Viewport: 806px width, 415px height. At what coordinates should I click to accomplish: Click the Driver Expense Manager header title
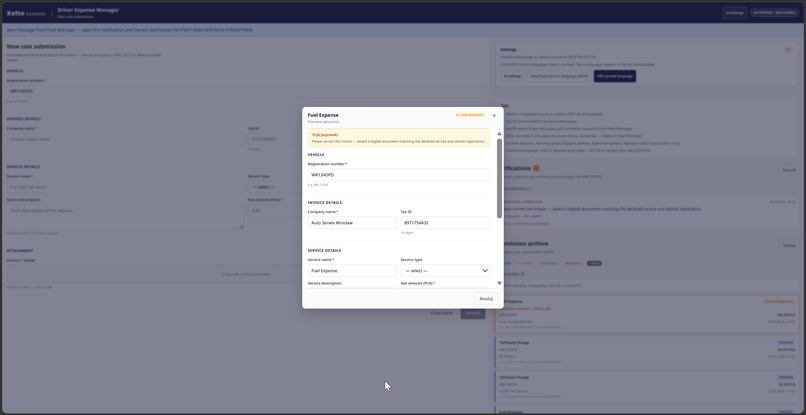[x=88, y=10]
